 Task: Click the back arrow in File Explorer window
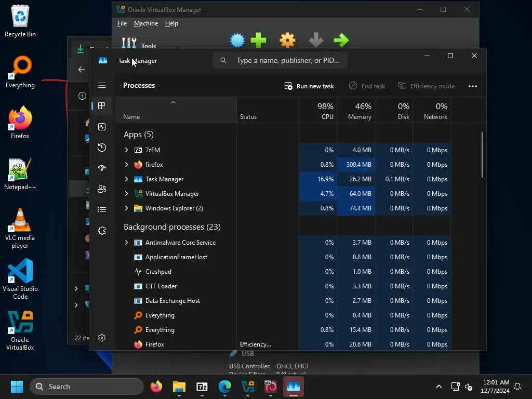(82, 70)
